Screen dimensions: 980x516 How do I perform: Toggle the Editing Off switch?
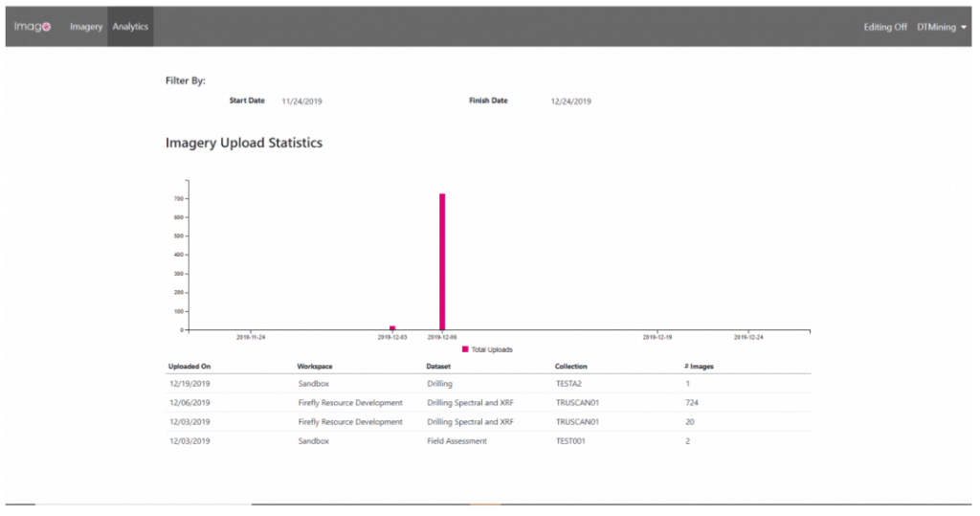click(x=884, y=27)
